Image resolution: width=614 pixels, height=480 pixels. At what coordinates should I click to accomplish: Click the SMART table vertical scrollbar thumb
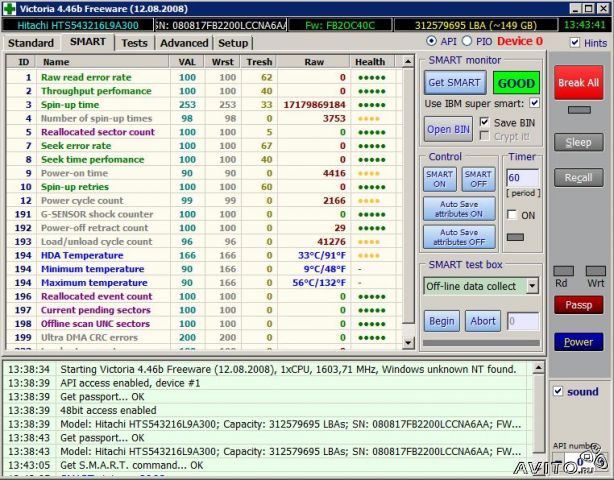tap(408, 196)
